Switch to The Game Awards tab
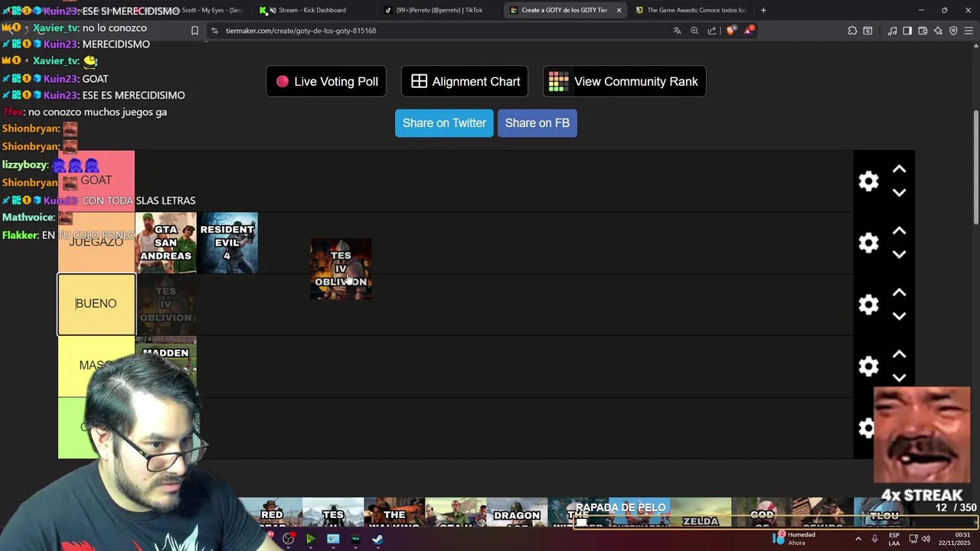980x551 pixels. pyautogui.click(x=691, y=10)
